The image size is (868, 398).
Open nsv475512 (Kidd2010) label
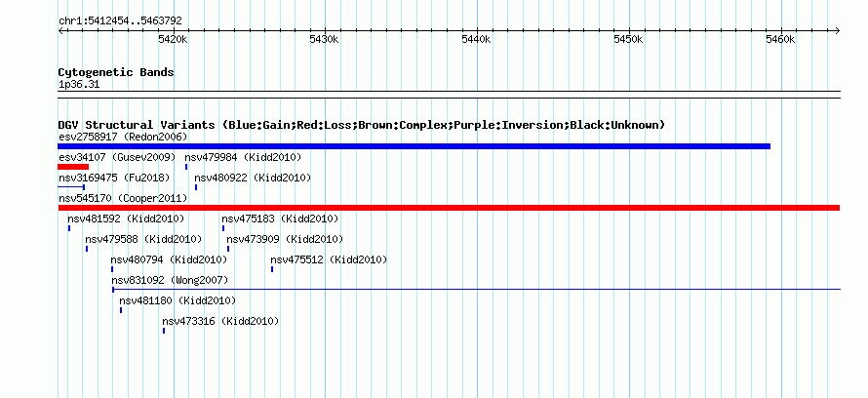pyautogui.click(x=329, y=259)
